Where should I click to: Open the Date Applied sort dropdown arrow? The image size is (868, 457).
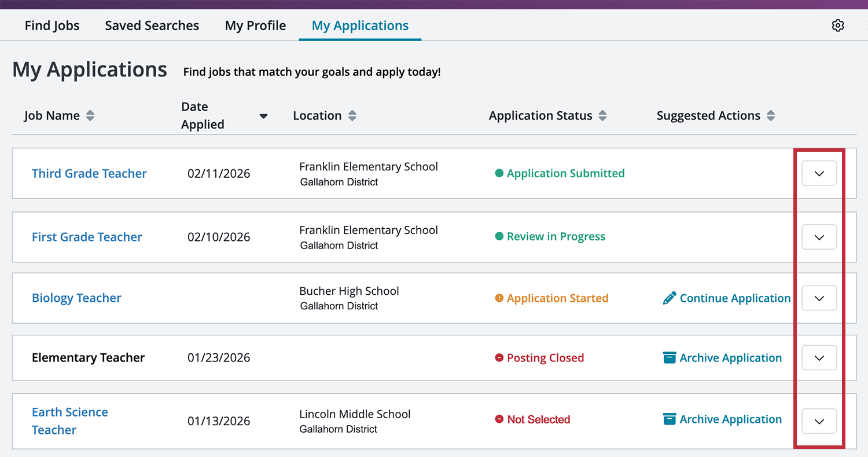[263, 115]
